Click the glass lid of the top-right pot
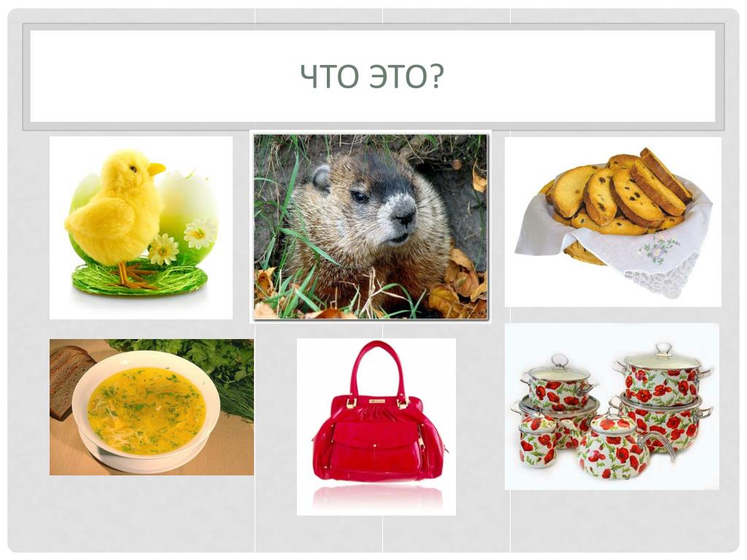Screen dimensions: 747x560 (x=662, y=357)
